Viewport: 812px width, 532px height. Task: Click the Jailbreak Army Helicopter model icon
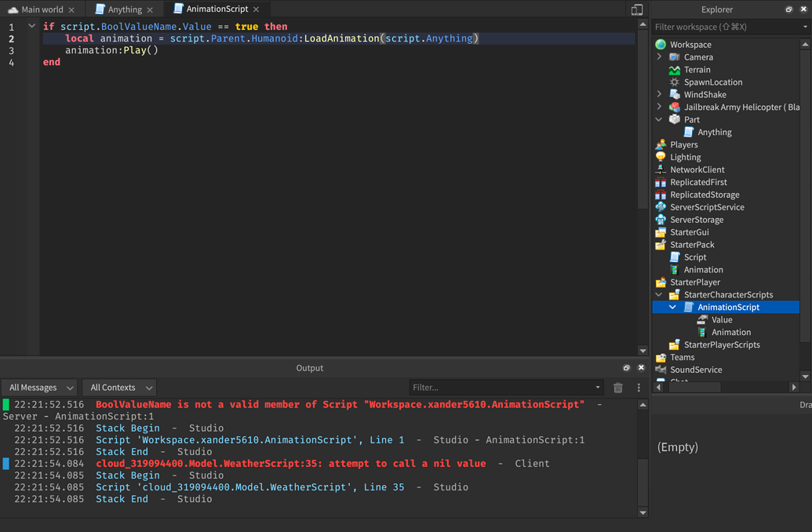[x=674, y=107]
